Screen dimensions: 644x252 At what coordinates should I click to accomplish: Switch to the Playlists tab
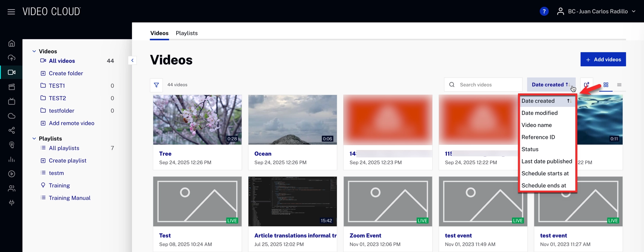tap(186, 33)
